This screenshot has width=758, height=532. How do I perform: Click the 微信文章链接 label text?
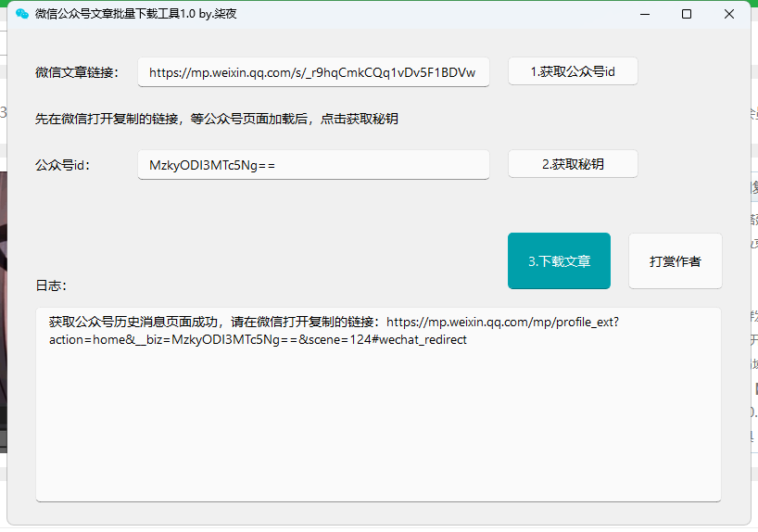[77, 72]
